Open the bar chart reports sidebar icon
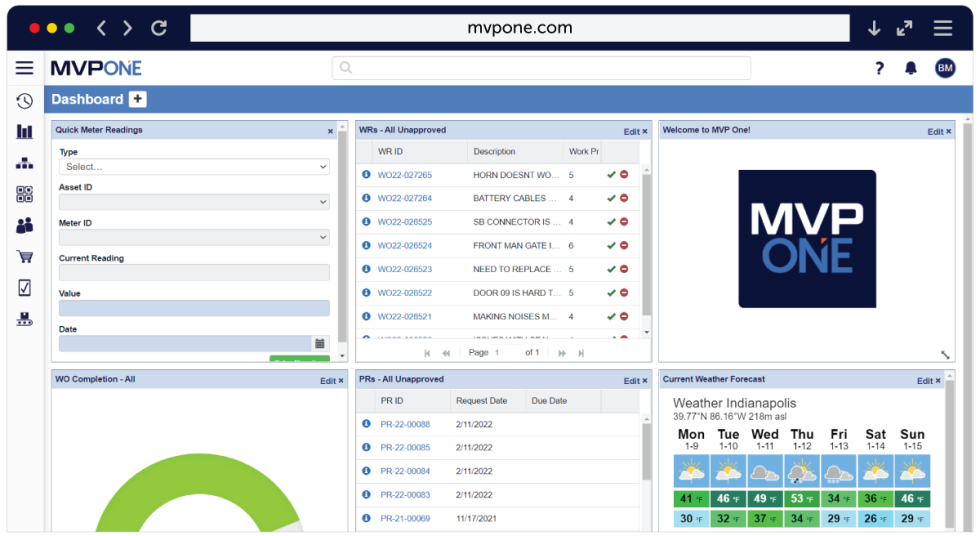 point(25,132)
